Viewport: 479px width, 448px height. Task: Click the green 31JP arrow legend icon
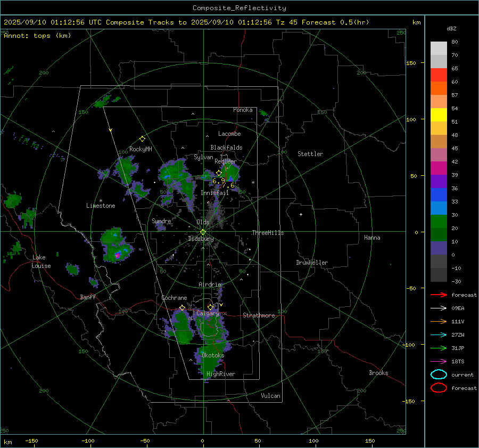439,348
